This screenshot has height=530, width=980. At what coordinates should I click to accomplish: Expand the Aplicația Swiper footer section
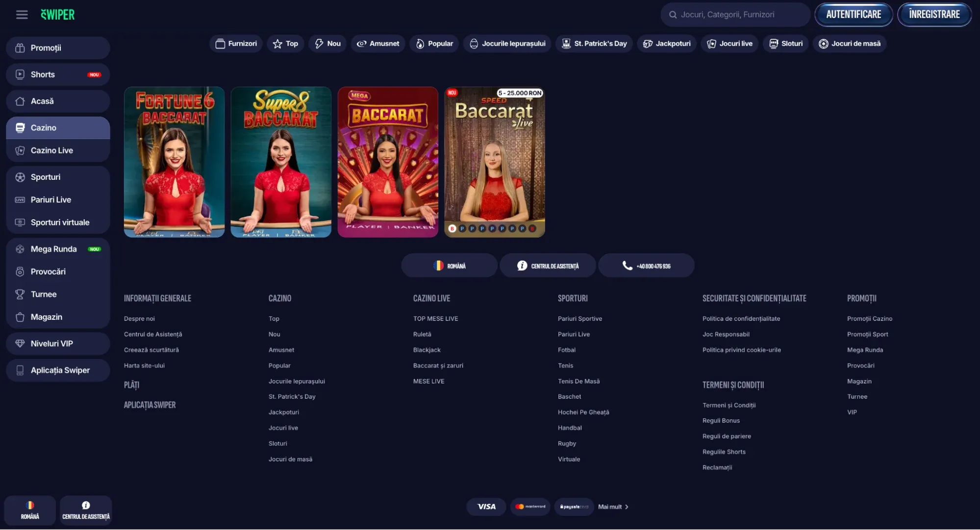click(150, 405)
